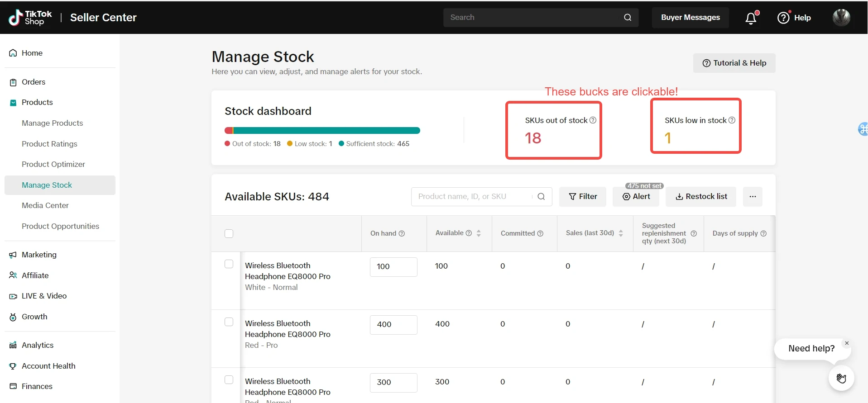
Task: Close the Need help popup
Action: pos(846,343)
